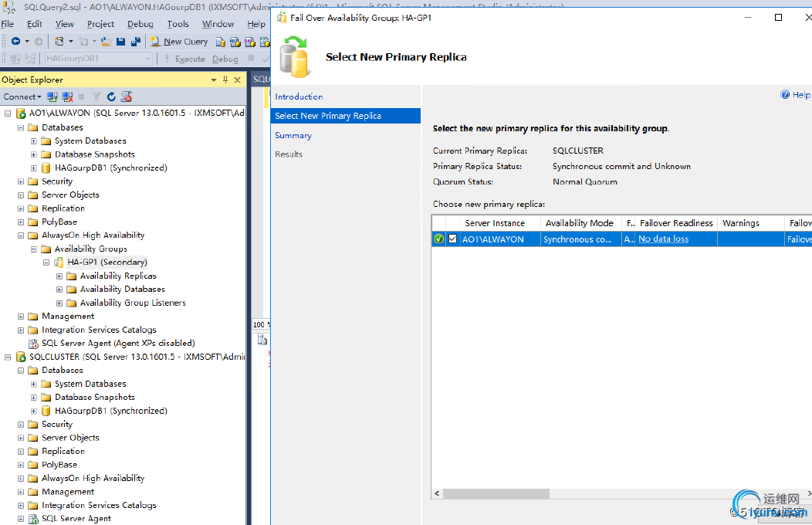Screen dimensions: 812x525
Task: Click the DMX query toolbar icon
Action: point(250,42)
